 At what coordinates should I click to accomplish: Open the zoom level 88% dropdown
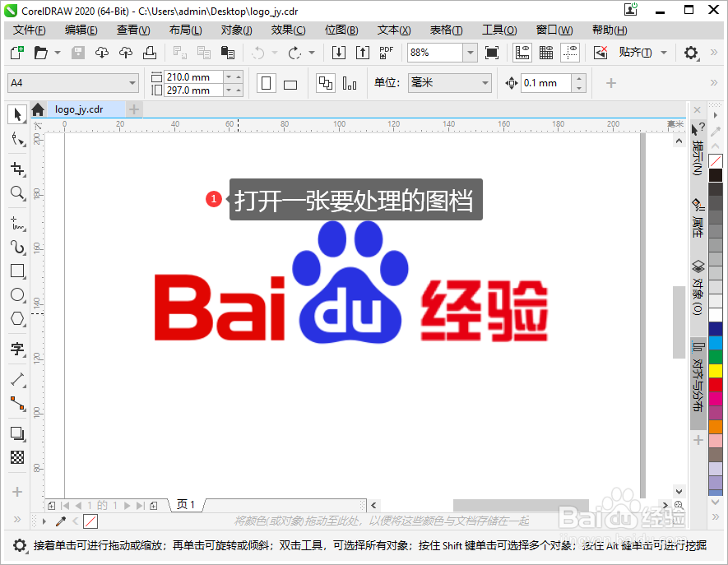[x=471, y=53]
